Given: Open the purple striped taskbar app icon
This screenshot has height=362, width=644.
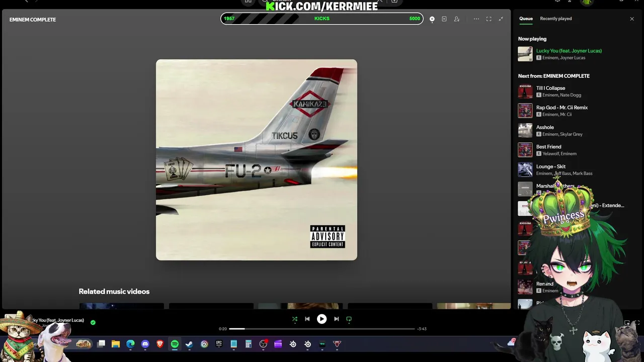Looking at the screenshot, I should pos(278,344).
